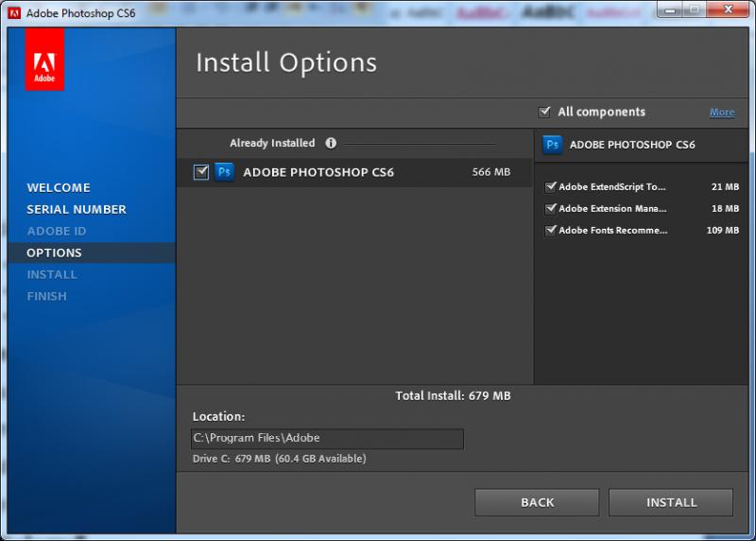This screenshot has width=756, height=541.
Task: Click the Drive C: available space text
Action: pyautogui.click(x=279, y=459)
